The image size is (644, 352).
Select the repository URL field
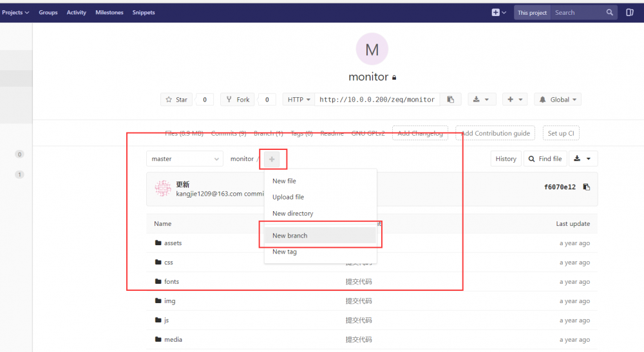377,99
